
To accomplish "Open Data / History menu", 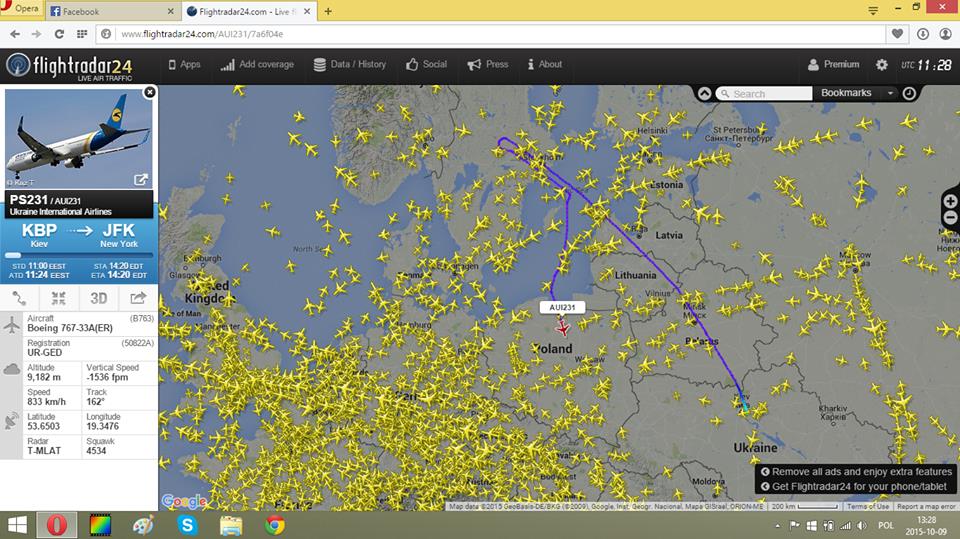I will 350,64.
